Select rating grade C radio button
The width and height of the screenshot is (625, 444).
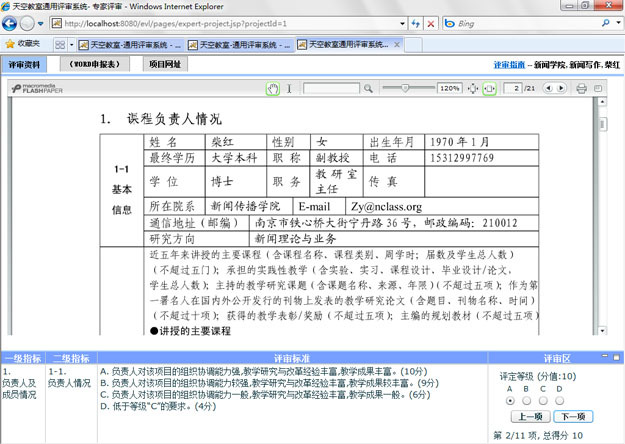(x=543, y=401)
